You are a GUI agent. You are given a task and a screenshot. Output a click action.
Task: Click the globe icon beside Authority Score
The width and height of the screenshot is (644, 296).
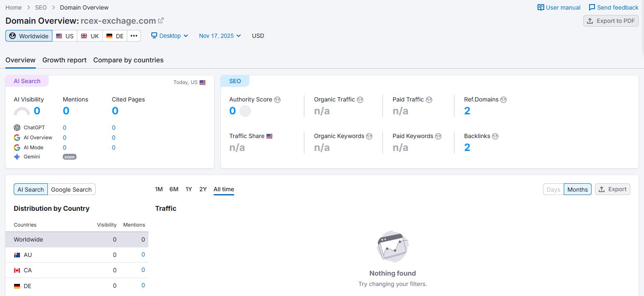pyautogui.click(x=277, y=100)
